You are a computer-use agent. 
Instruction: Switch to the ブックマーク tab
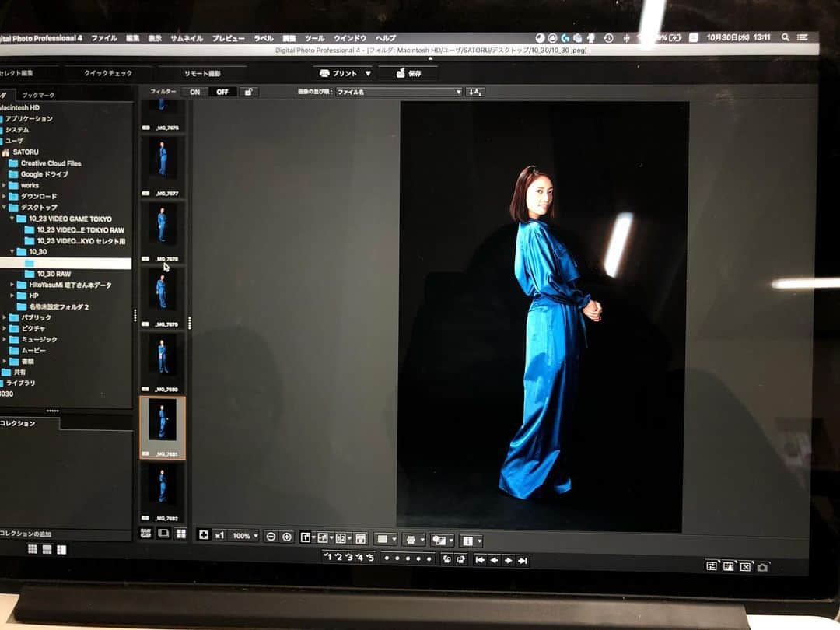point(38,96)
